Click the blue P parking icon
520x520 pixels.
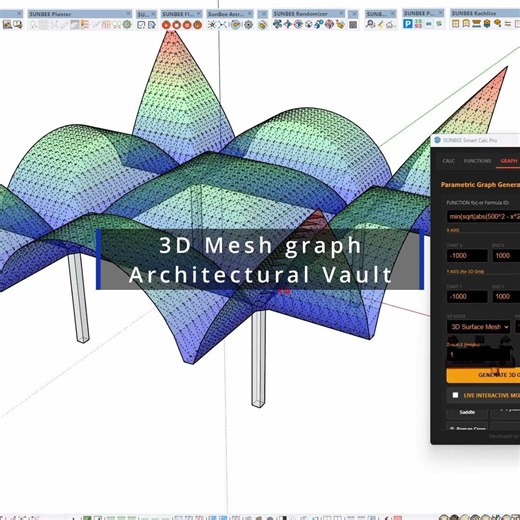(x=407, y=24)
